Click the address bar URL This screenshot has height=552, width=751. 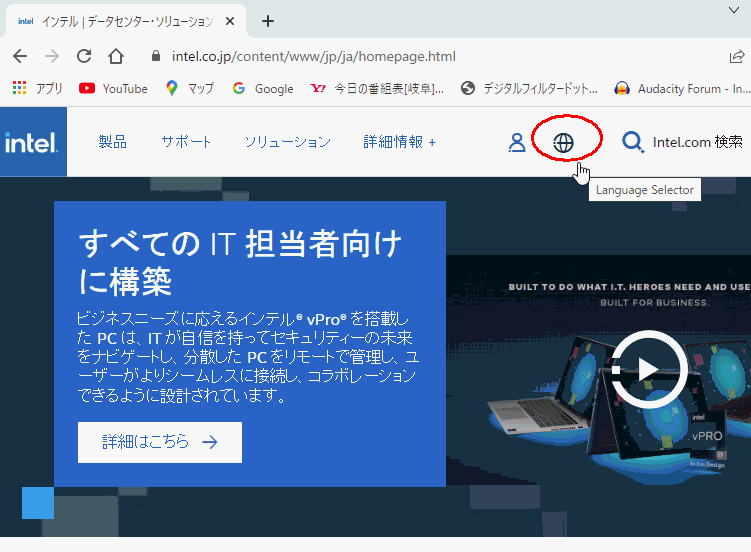(314, 56)
